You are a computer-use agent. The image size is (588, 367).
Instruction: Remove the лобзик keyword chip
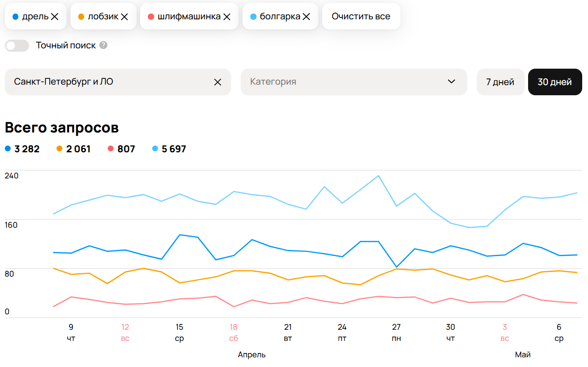(124, 16)
